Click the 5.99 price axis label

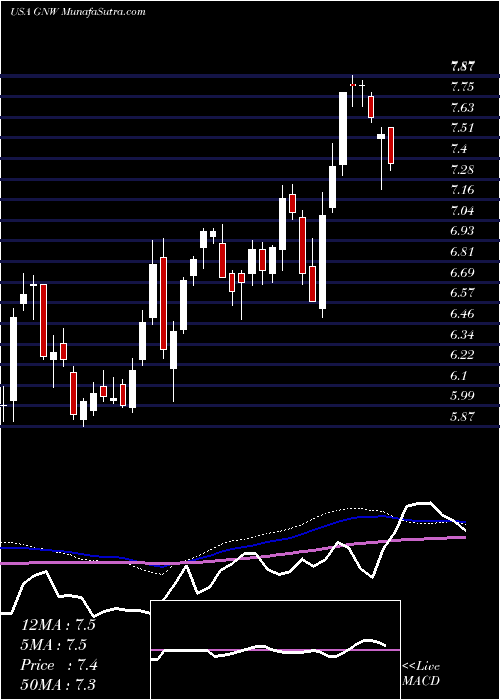(463, 396)
